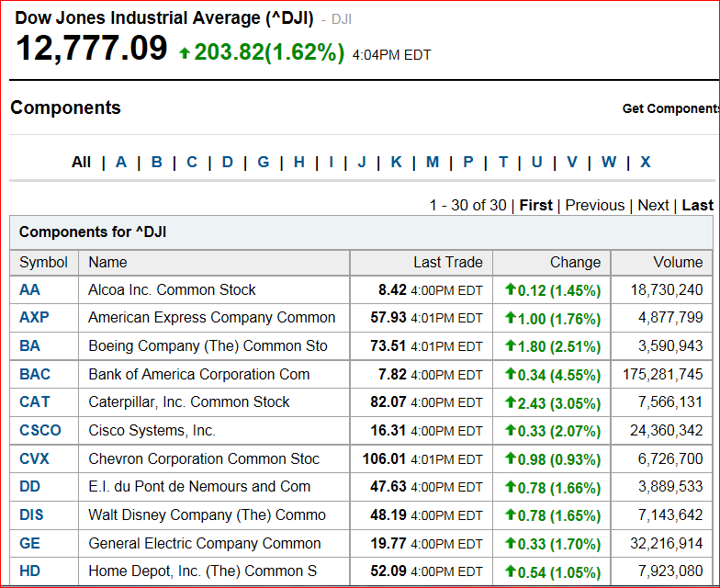Click the Alcoa last trade price 8.42

pyautogui.click(x=392, y=290)
